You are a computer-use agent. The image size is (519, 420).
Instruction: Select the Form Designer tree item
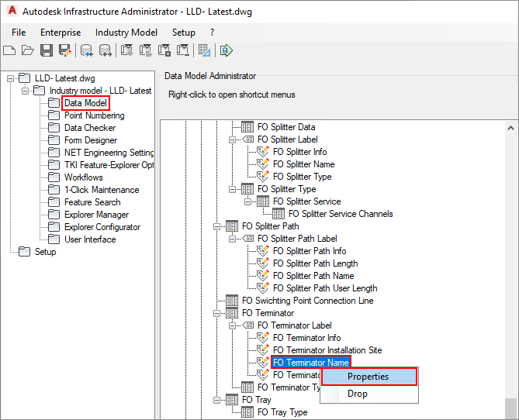point(91,140)
